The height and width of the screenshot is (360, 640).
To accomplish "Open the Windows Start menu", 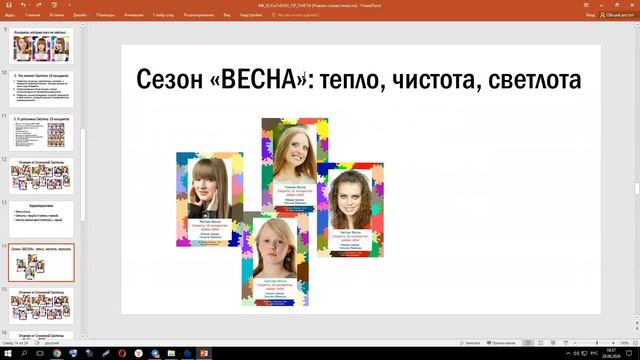I will (8, 353).
